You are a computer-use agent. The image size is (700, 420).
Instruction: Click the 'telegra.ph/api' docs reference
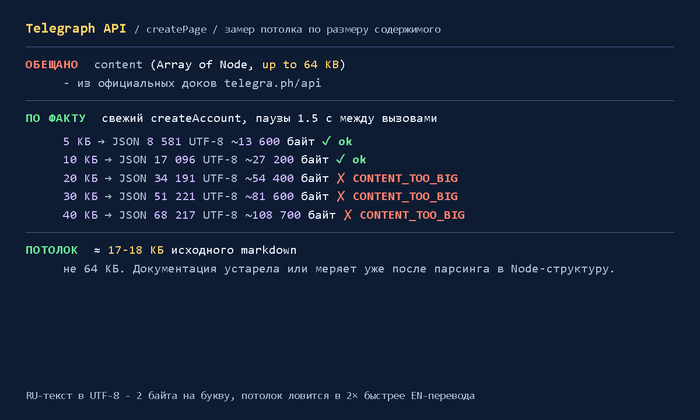(x=272, y=83)
